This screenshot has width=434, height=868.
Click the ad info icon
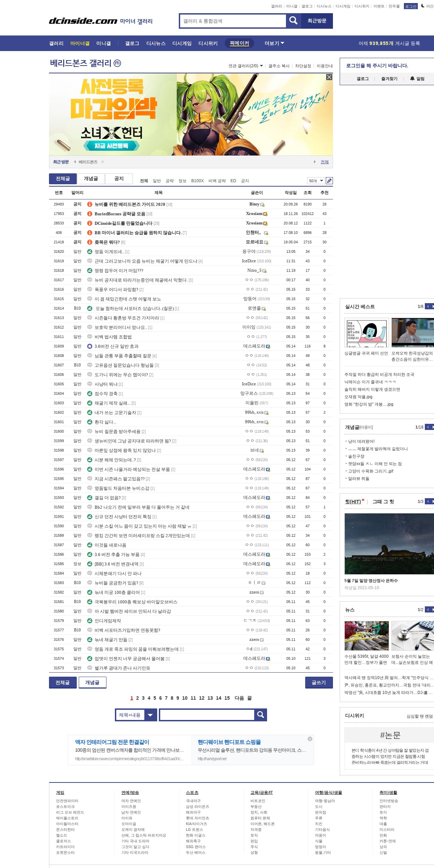click(310, 739)
